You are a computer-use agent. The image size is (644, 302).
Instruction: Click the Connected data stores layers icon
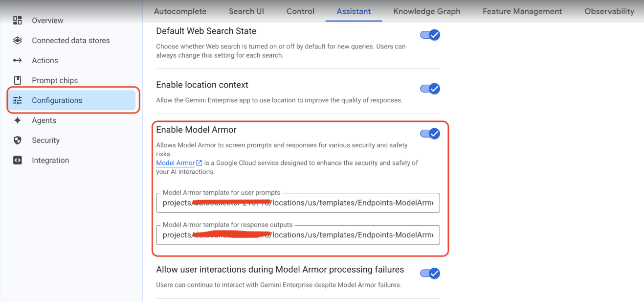pos(18,41)
